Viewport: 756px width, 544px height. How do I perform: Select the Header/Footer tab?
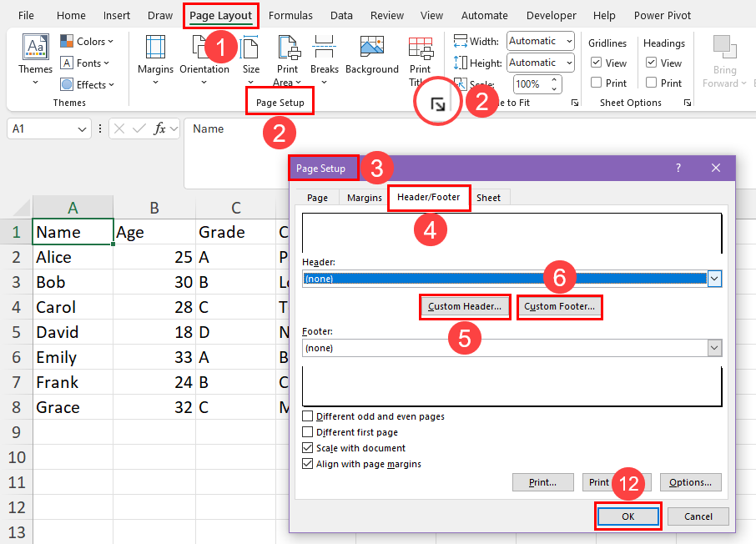[x=429, y=197]
